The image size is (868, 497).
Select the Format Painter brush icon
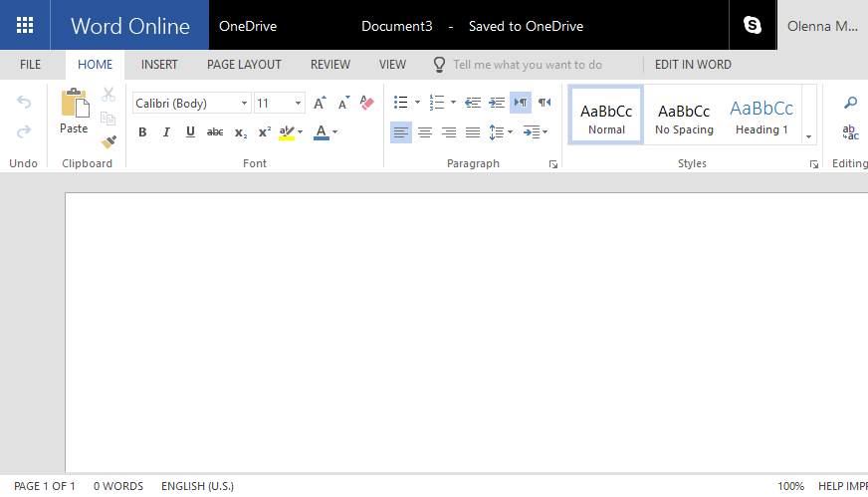tap(108, 141)
